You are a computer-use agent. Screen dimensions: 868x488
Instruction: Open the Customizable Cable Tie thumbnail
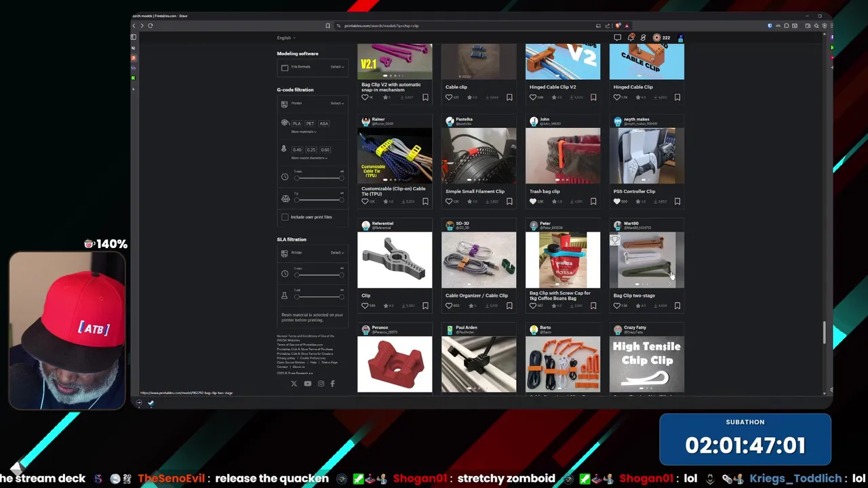(x=395, y=156)
